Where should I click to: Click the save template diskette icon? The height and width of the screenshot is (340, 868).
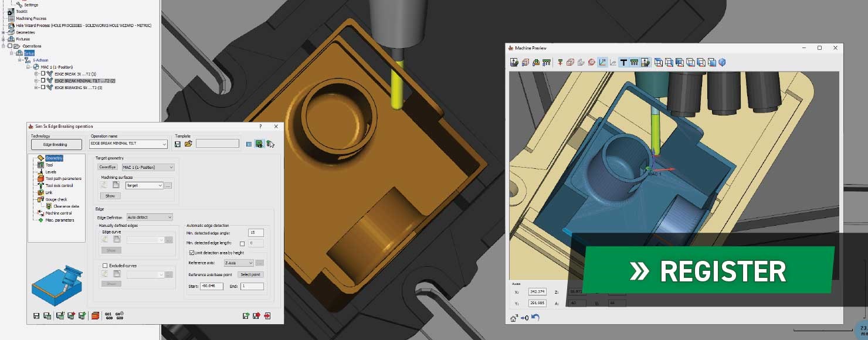177,145
